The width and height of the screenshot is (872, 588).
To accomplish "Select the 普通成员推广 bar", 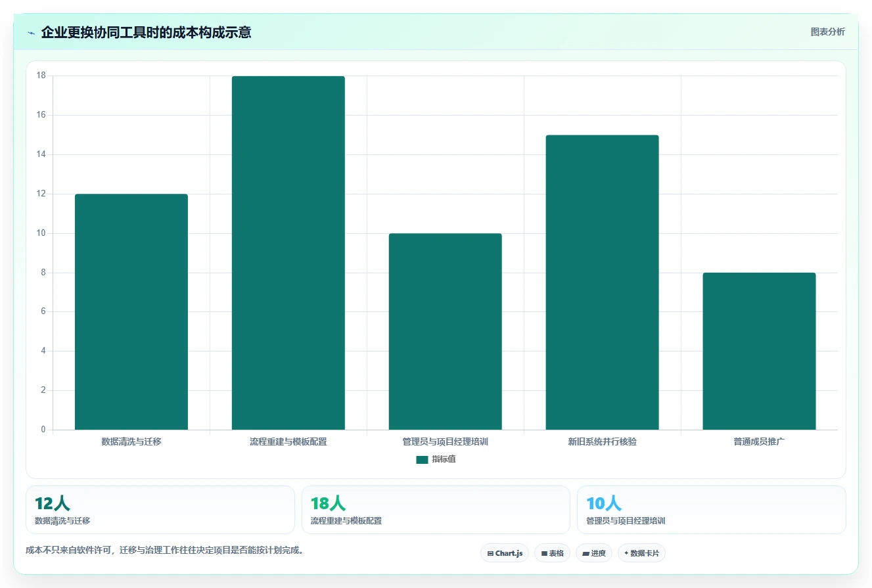I will pyautogui.click(x=760, y=351).
